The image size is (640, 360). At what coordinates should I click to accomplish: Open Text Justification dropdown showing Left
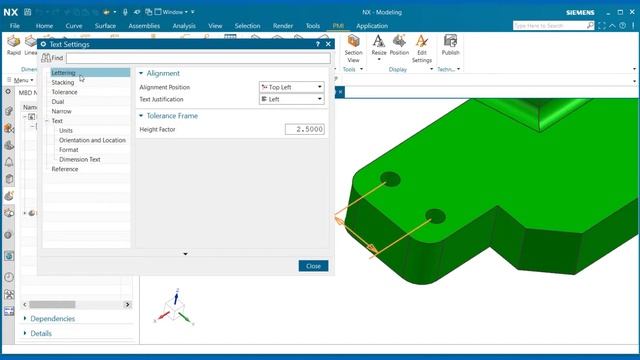click(x=292, y=99)
